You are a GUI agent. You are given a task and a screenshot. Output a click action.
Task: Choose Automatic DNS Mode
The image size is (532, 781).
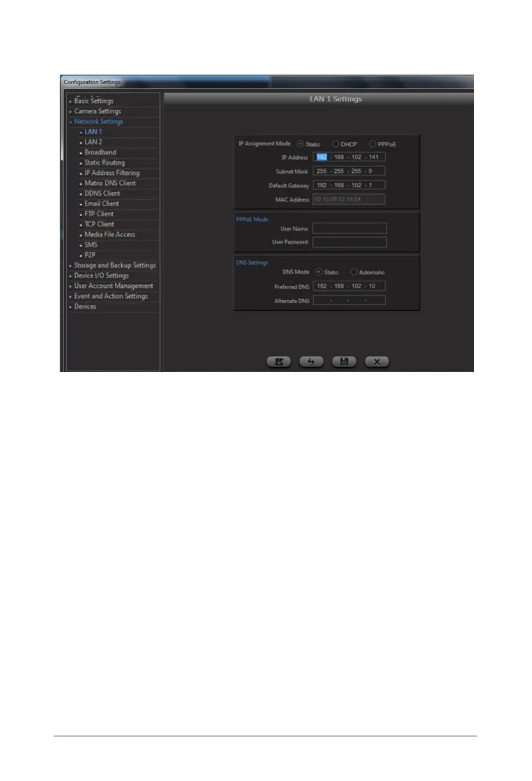(353, 272)
